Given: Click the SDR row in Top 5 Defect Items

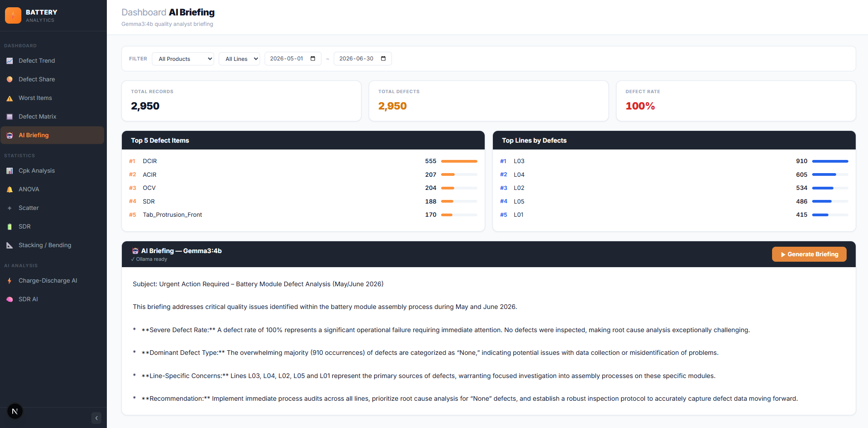Looking at the screenshot, I should (x=303, y=201).
